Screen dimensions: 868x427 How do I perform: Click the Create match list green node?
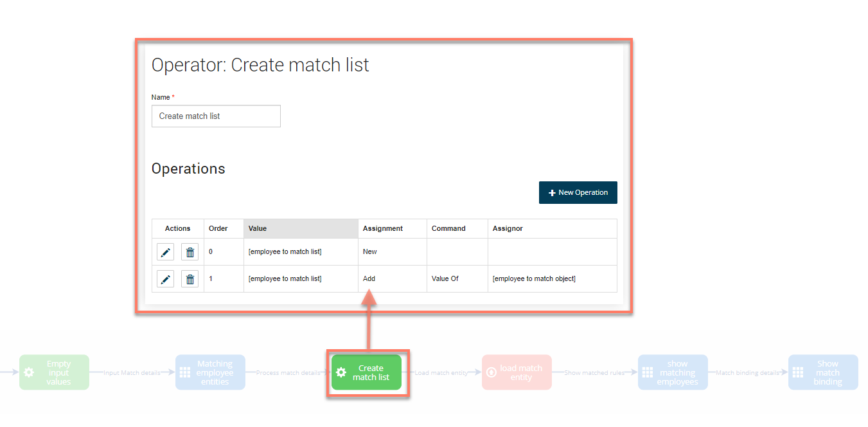[366, 372]
